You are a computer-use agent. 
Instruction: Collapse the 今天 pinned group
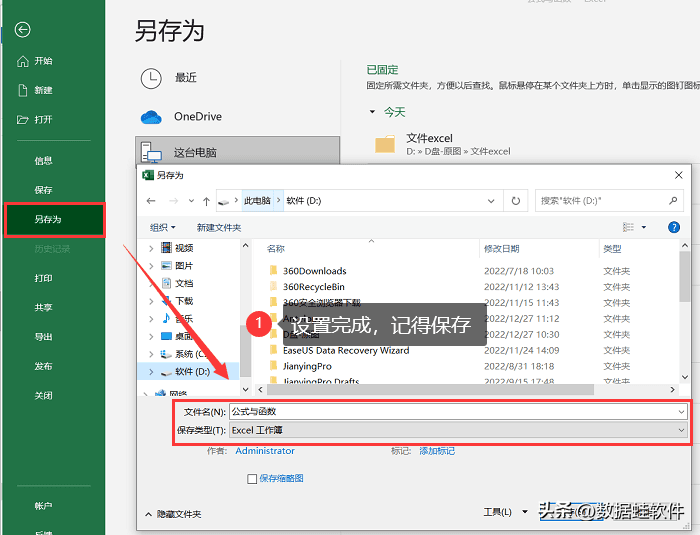point(373,112)
